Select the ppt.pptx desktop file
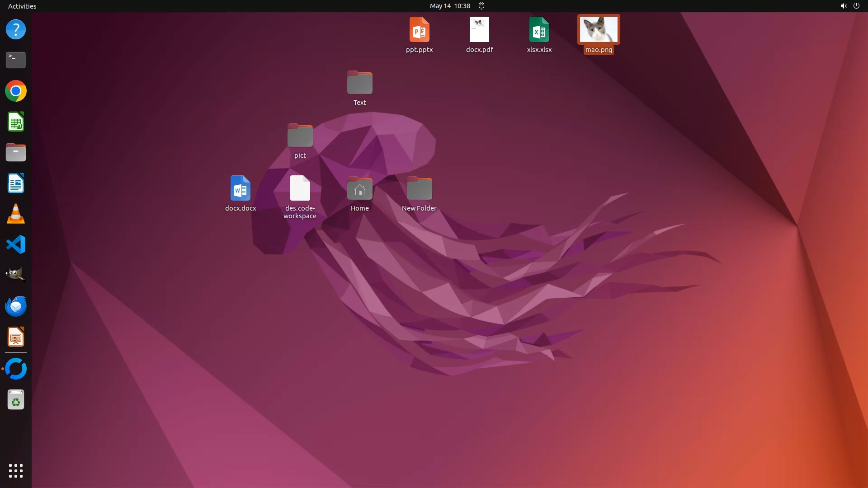 [419, 30]
